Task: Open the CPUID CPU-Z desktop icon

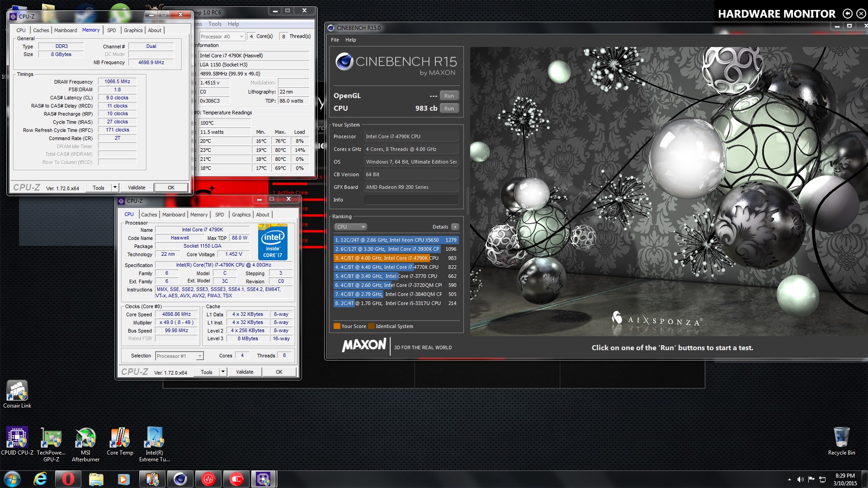Action: (x=17, y=441)
